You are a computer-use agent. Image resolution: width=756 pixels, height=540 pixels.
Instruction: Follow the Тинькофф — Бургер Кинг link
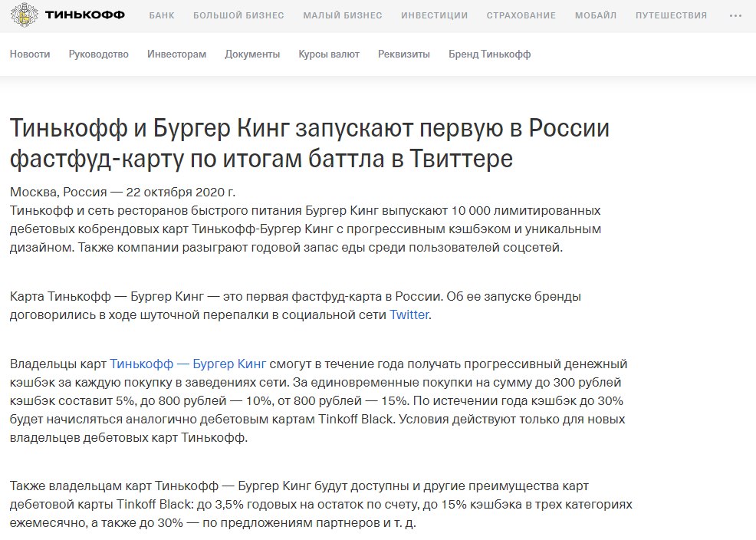[x=188, y=364]
